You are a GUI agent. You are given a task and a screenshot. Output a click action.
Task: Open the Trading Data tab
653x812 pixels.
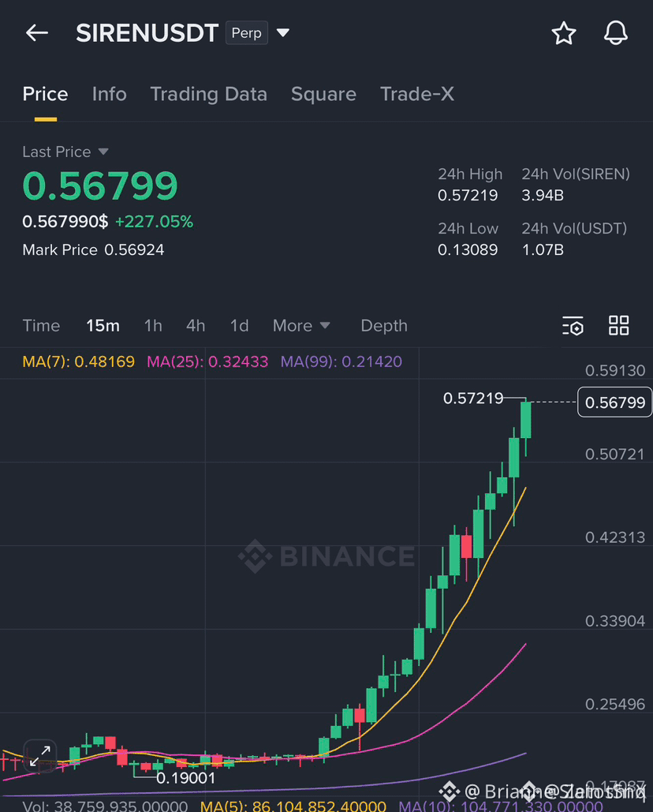click(208, 94)
